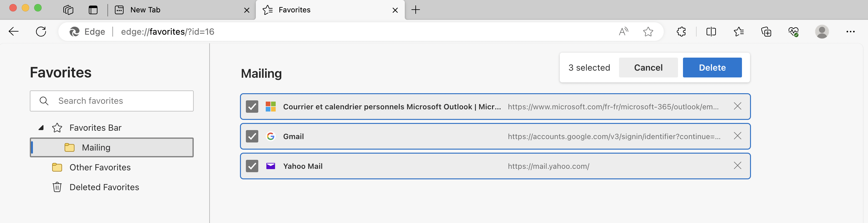Collapse the Favorites Bar tree
The image size is (868, 223).
[40, 128]
